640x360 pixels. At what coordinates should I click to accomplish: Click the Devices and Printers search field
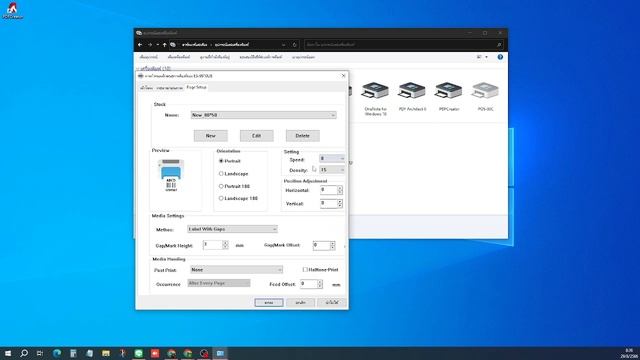400,44
